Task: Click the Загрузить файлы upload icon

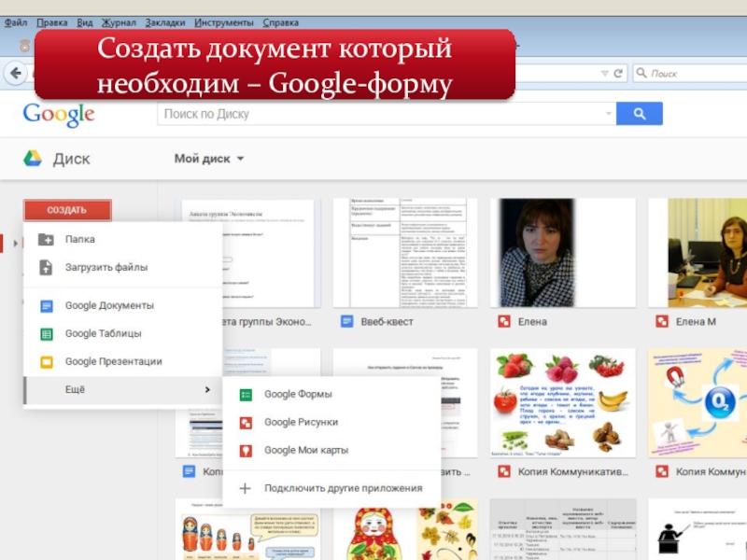Action: coord(46,267)
